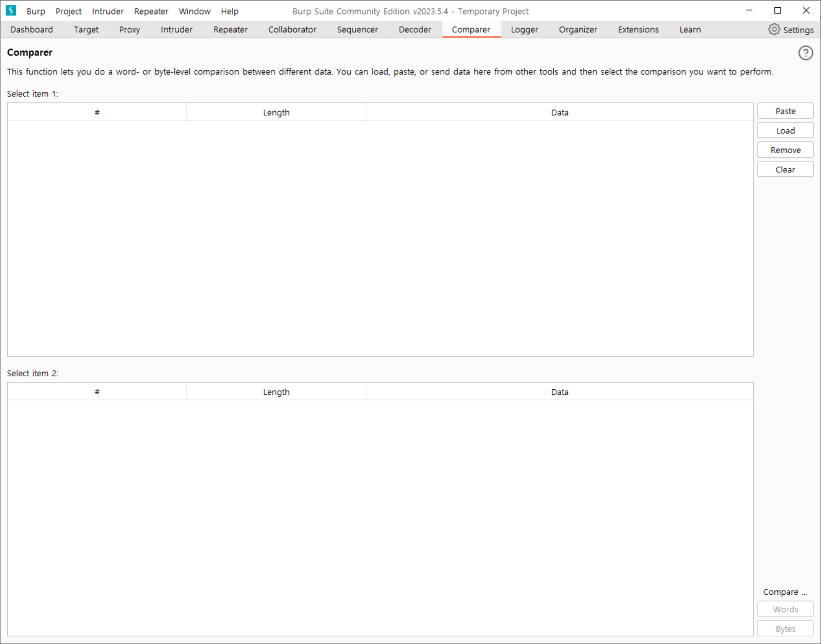Image resolution: width=821 pixels, height=644 pixels.
Task: Switch to the Organizer tab
Action: (578, 30)
